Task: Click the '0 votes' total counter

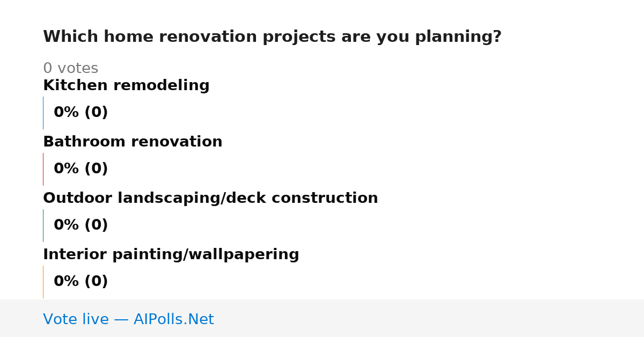Action: 70,69
